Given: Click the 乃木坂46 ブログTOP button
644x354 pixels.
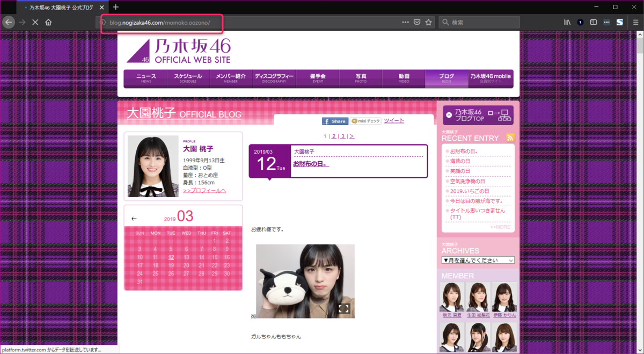Looking at the screenshot, I should click(x=478, y=115).
